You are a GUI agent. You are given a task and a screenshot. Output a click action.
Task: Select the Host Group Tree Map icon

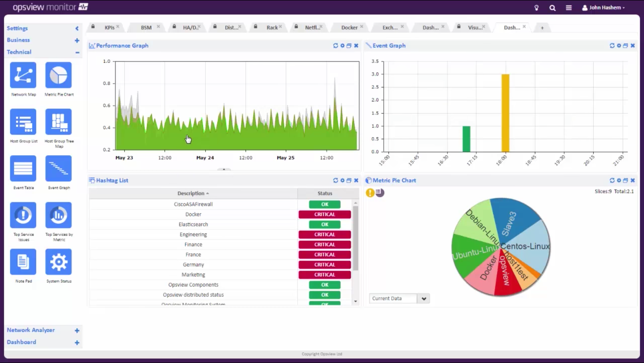pos(59,122)
